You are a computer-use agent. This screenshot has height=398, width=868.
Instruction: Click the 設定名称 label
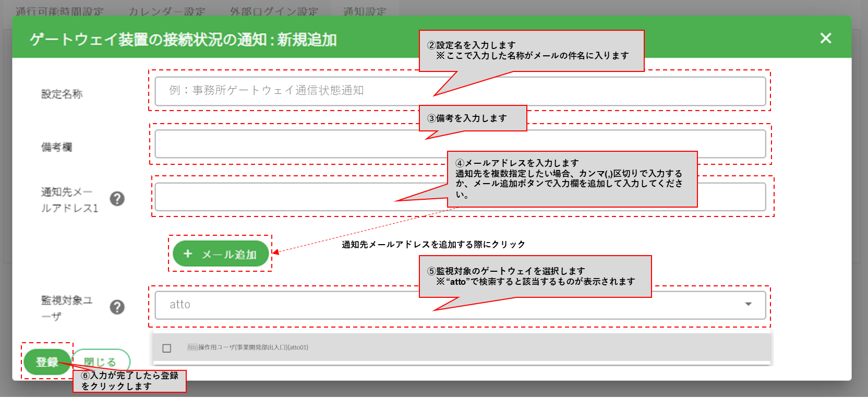point(62,94)
